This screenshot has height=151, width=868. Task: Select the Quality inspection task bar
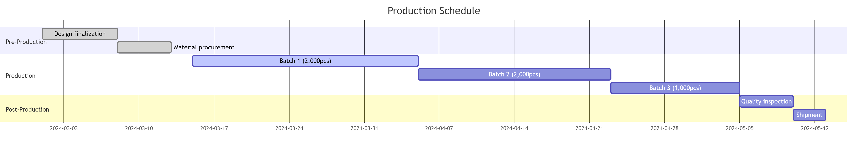pos(766,102)
